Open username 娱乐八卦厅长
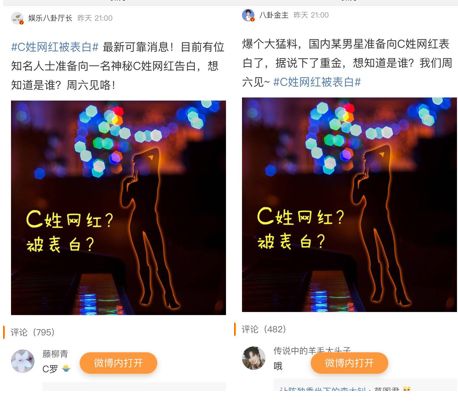The width and height of the screenshot is (458, 403). [50, 18]
